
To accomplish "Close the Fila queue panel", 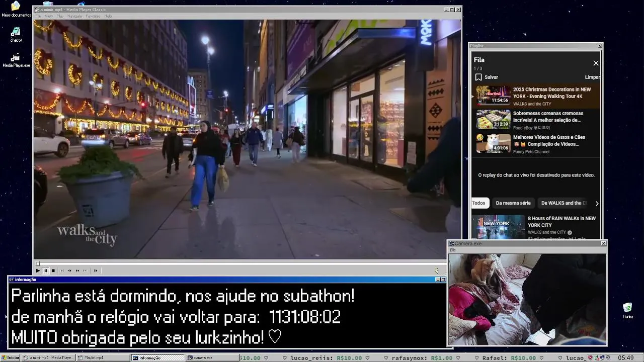I will point(596,63).
